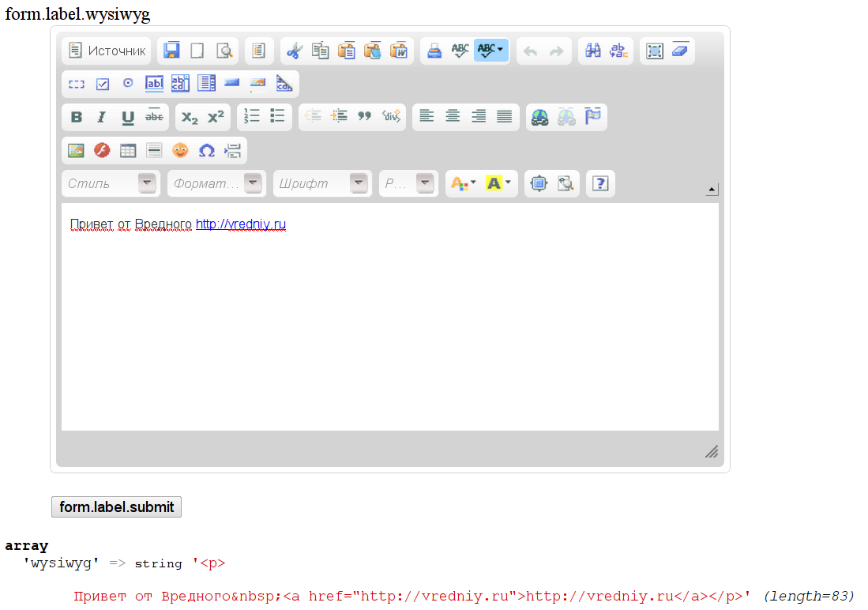Click the Remove Format eraser icon
Image resolution: width=868 pixels, height=610 pixels.
click(680, 51)
